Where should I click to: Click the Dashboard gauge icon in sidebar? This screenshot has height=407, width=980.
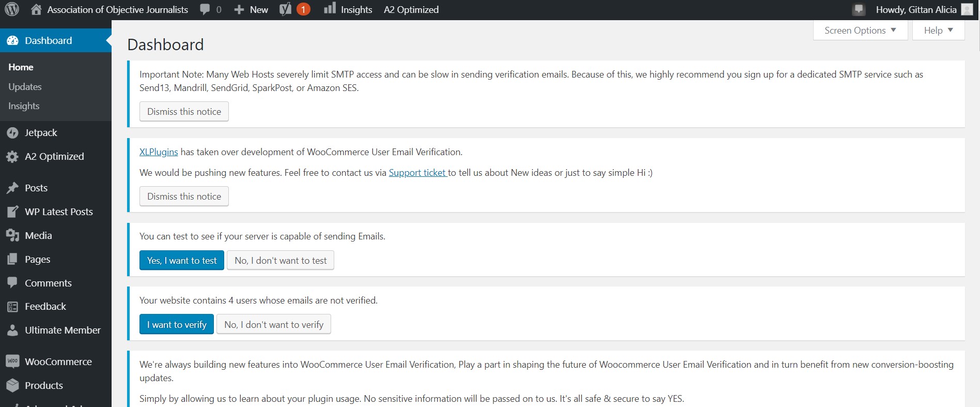pos(13,40)
